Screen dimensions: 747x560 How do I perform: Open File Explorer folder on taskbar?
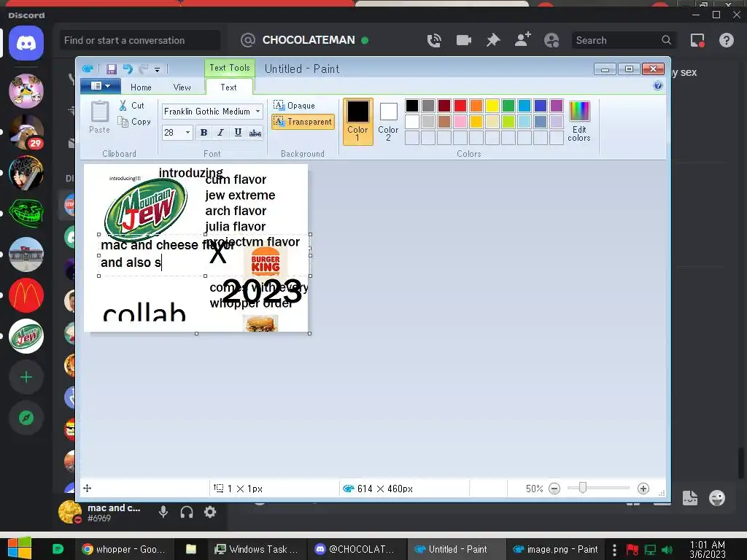point(191,549)
